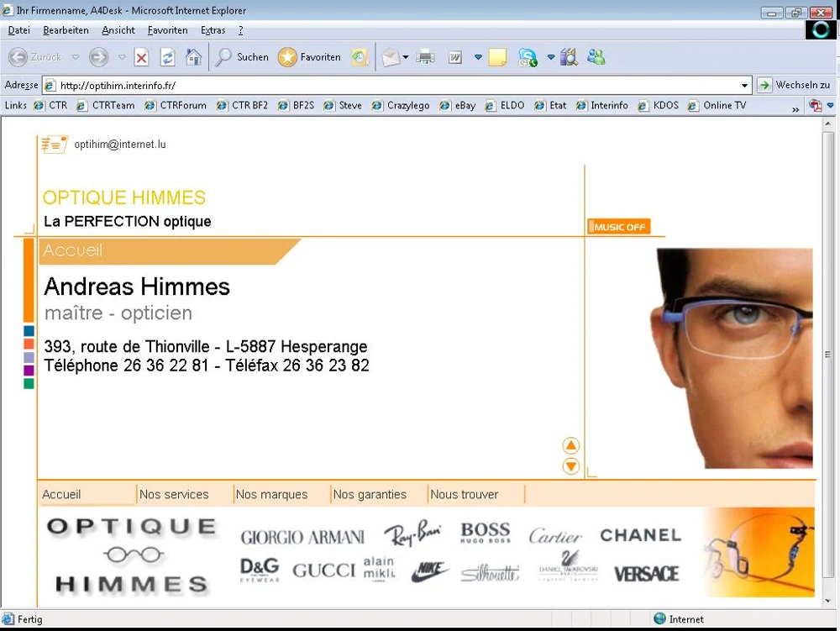
Task: Click the Back (Zurück) arrow button
Action: point(18,57)
